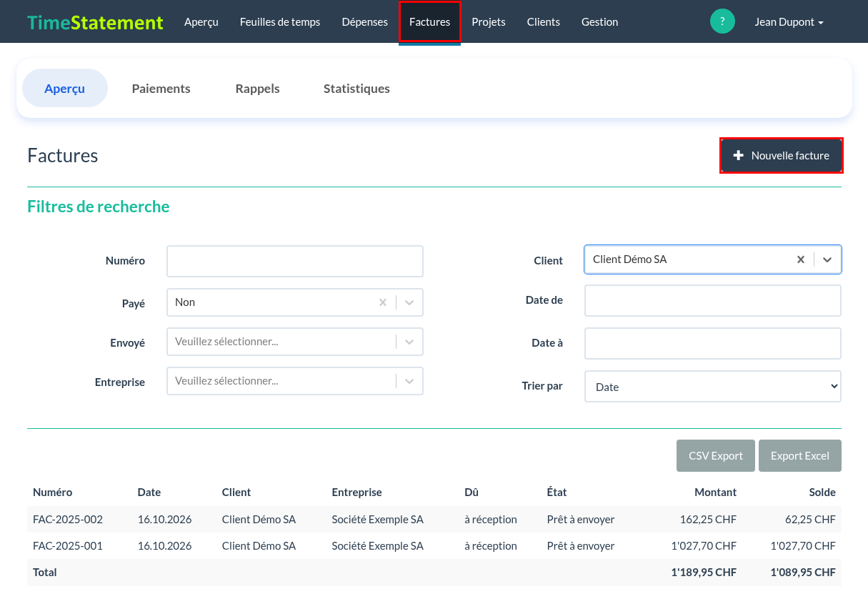The height and width of the screenshot is (599, 868).
Task: Open the Dépenses menu item
Action: coord(365,22)
